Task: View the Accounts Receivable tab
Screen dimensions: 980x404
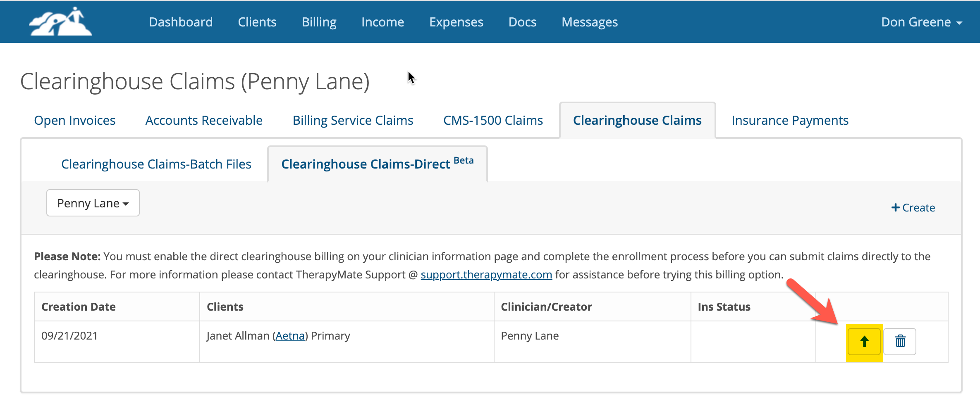Action: click(203, 120)
